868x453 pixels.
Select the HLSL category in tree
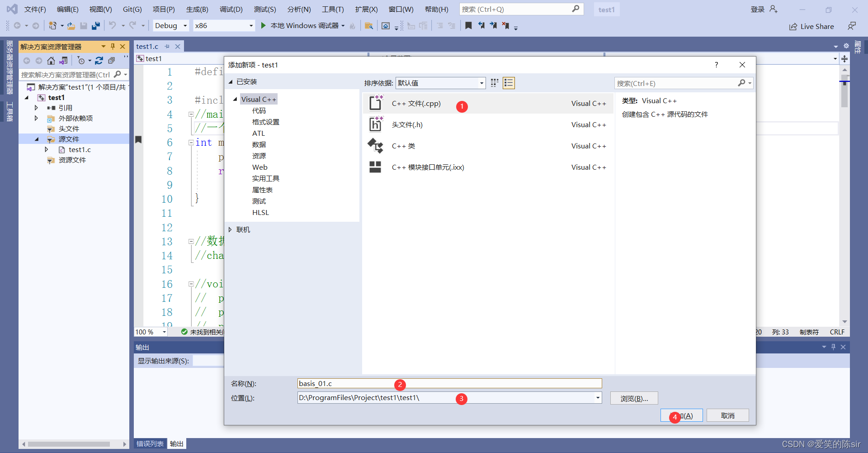pyautogui.click(x=260, y=212)
